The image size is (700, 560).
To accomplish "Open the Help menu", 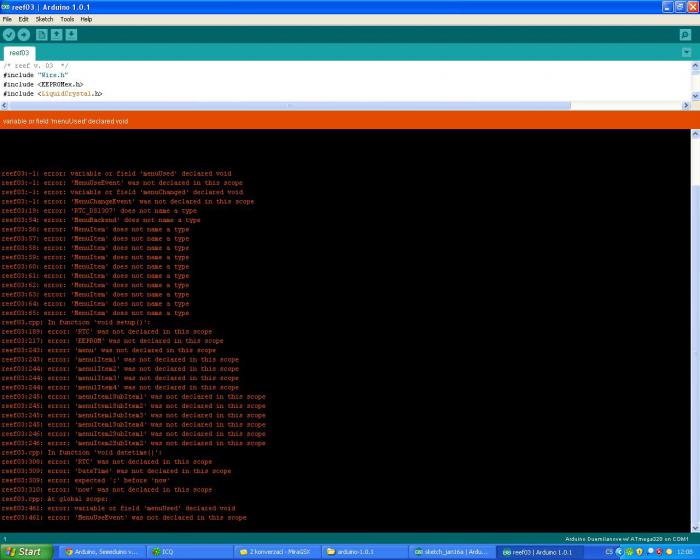I will [86, 19].
